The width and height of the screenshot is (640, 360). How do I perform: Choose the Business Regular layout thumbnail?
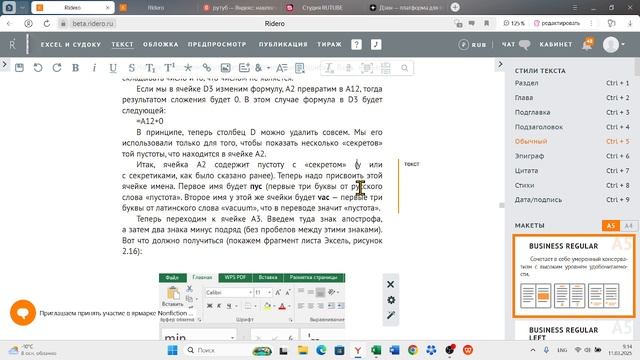574,276
